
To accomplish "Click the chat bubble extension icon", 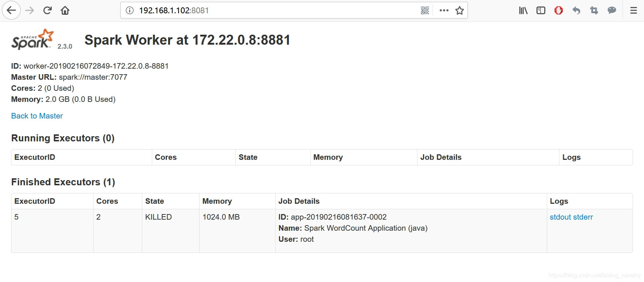I will click(612, 10).
